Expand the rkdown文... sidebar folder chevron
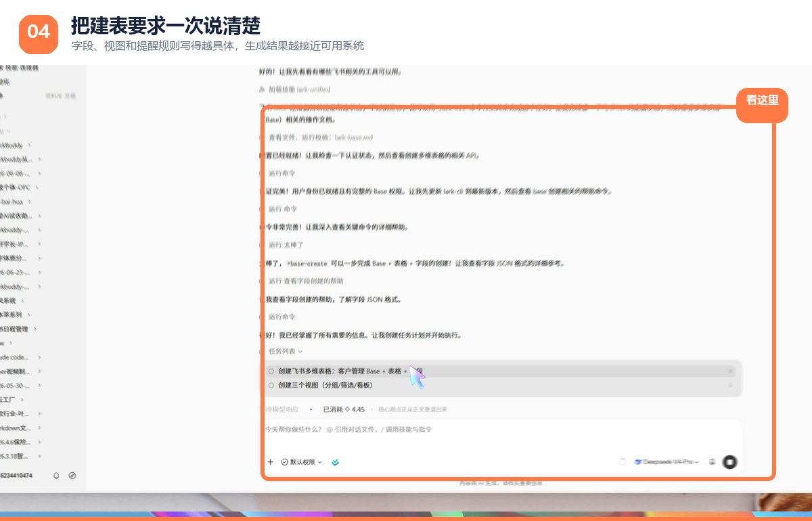The width and height of the screenshot is (812, 521). pos(39,428)
